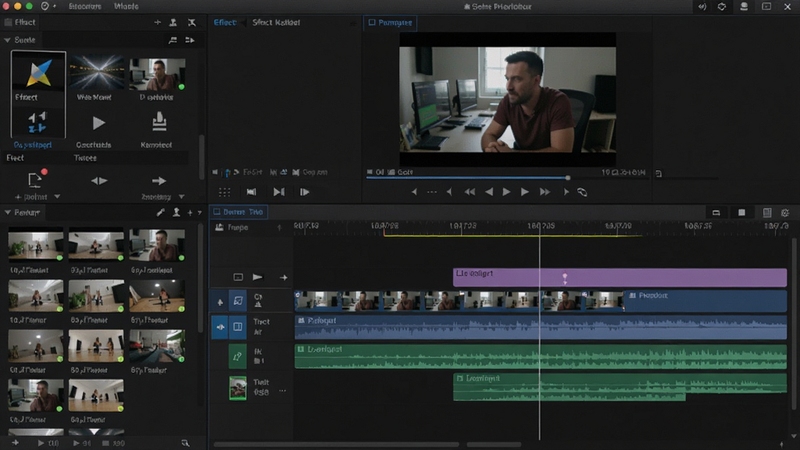This screenshot has width=800, height=450.
Task: Click reverse play button in preview transport
Action: pyautogui.click(x=489, y=192)
